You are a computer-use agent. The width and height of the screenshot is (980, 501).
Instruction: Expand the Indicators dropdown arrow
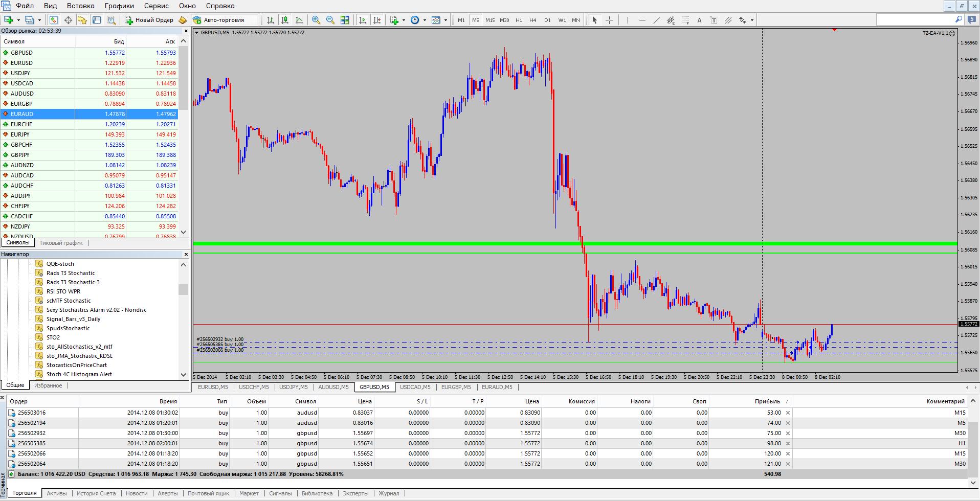pyautogui.click(x=404, y=20)
